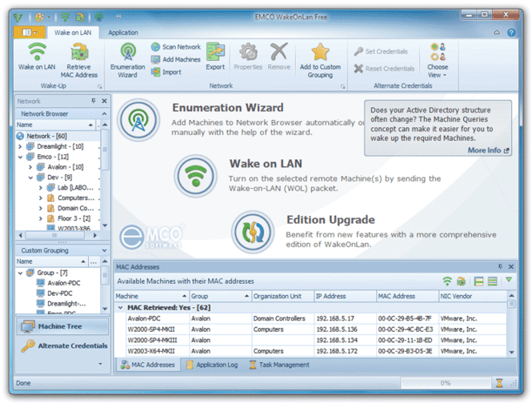Click Set Credentials in ribbon

click(381, 51)
